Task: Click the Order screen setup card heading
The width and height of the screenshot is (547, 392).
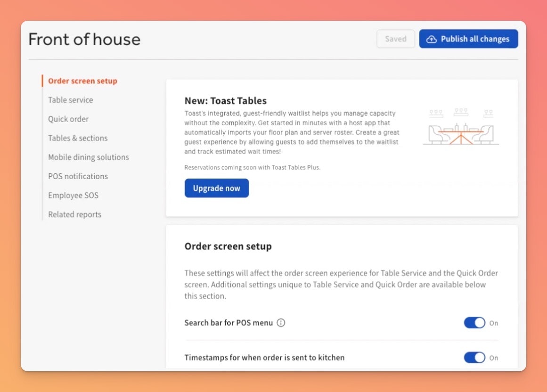Action: 228,246
